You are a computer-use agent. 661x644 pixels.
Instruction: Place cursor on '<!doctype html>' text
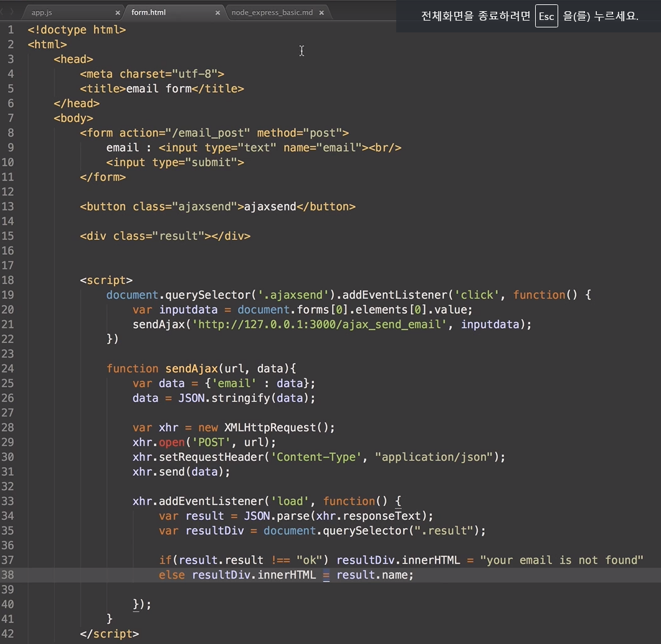[x=77, y=30]
